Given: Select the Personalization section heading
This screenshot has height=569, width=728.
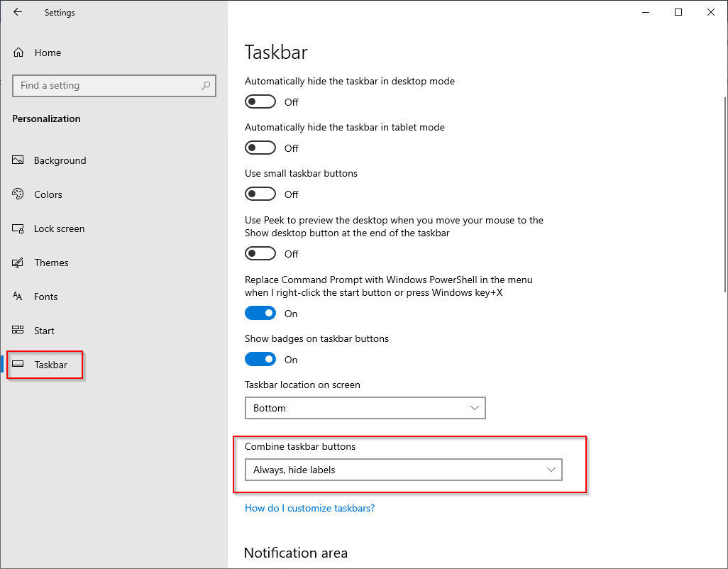Looking at the screenshot, I should tap(45, 118).
